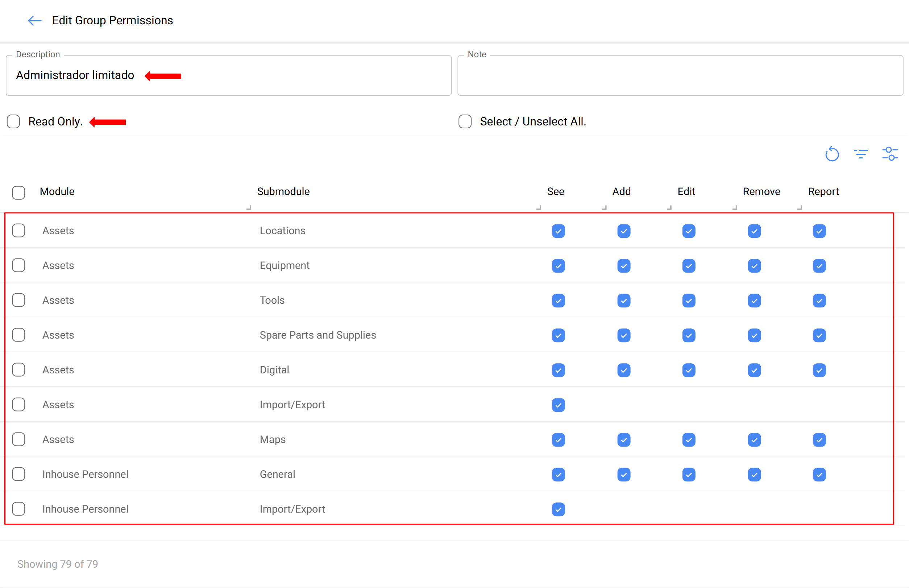
Task: Sort by the Module column header
Action: click(57, 192)
